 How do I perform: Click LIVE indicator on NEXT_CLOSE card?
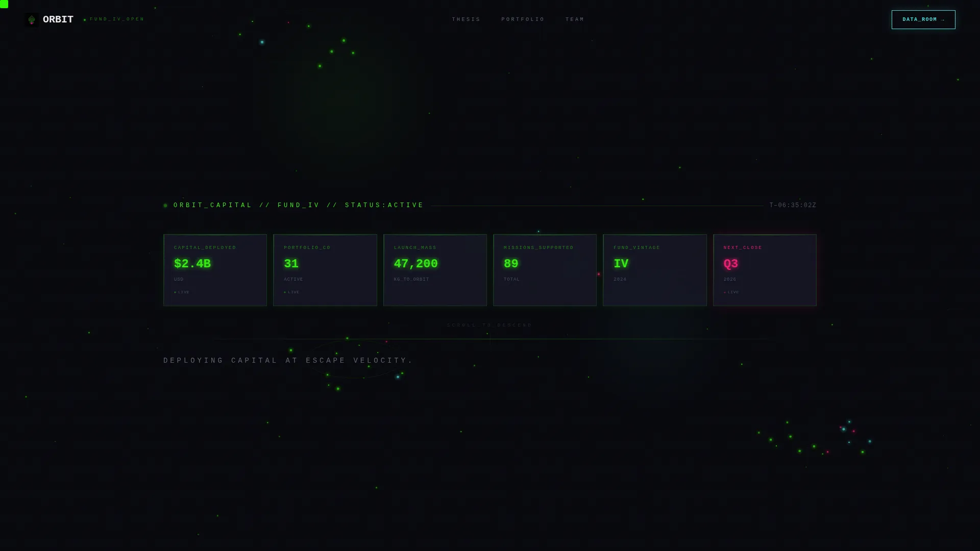[x=731, y=292]
